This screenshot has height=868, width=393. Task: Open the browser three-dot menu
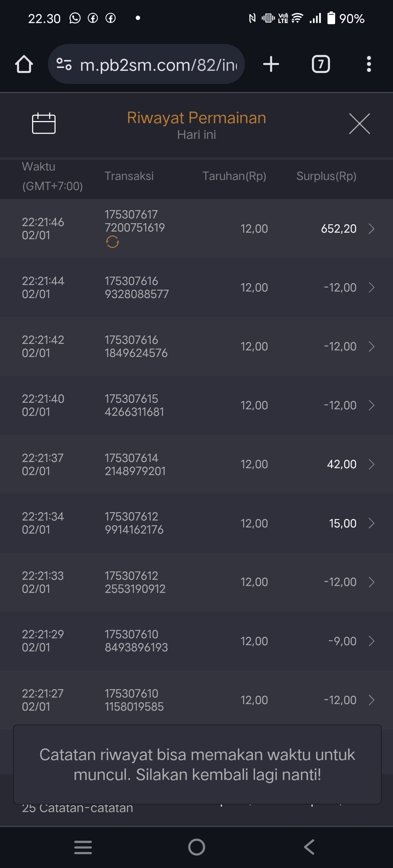click(369, 64)
